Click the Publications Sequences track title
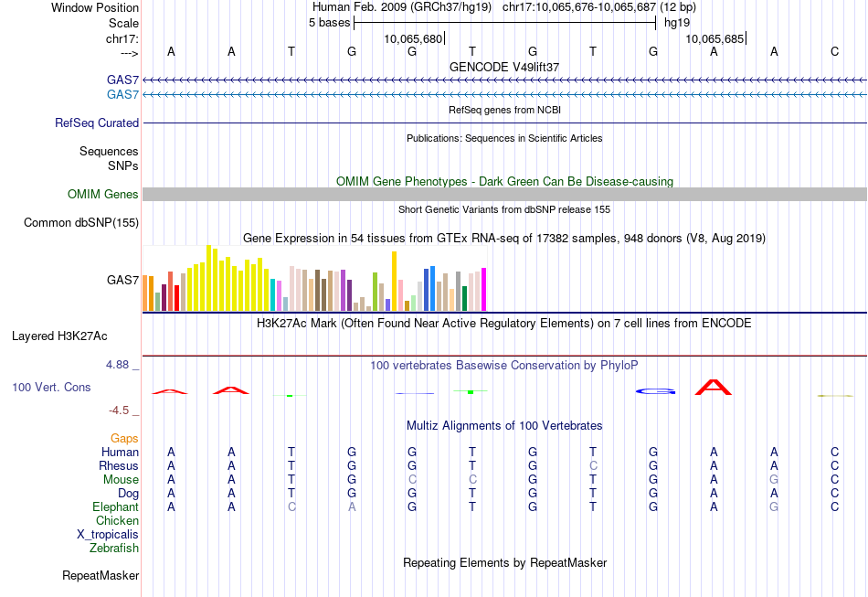 [x=504, y=138]
